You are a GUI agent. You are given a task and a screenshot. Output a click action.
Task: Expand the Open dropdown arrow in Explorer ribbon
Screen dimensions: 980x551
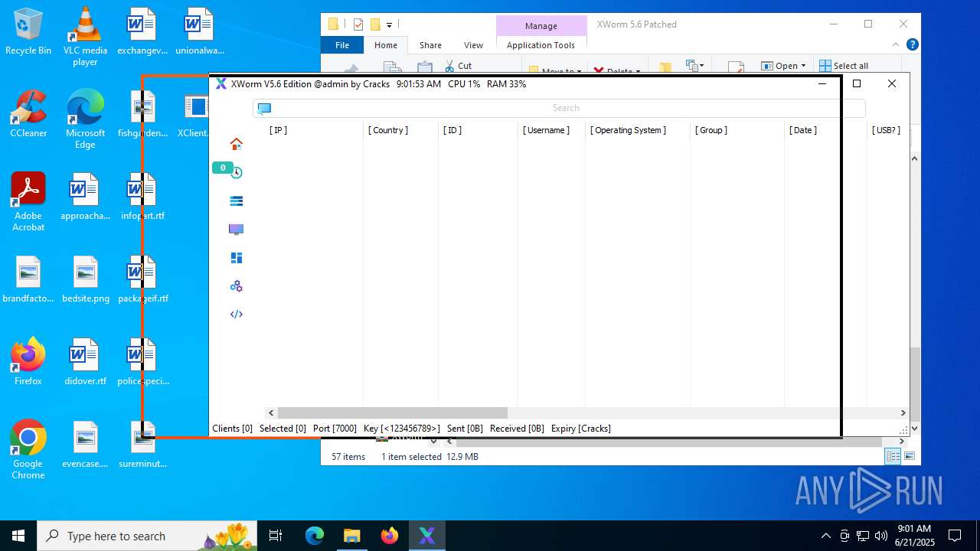click(x=803, y=66)
